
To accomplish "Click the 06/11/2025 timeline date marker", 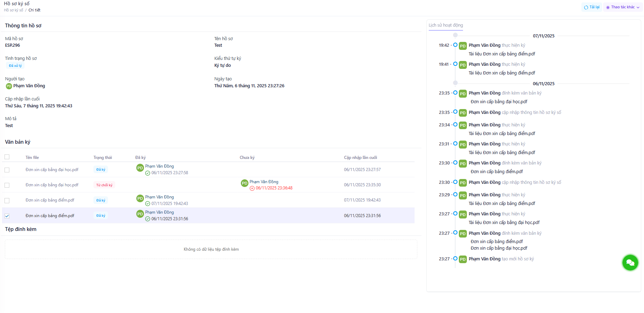I will (x=455, y=83).
